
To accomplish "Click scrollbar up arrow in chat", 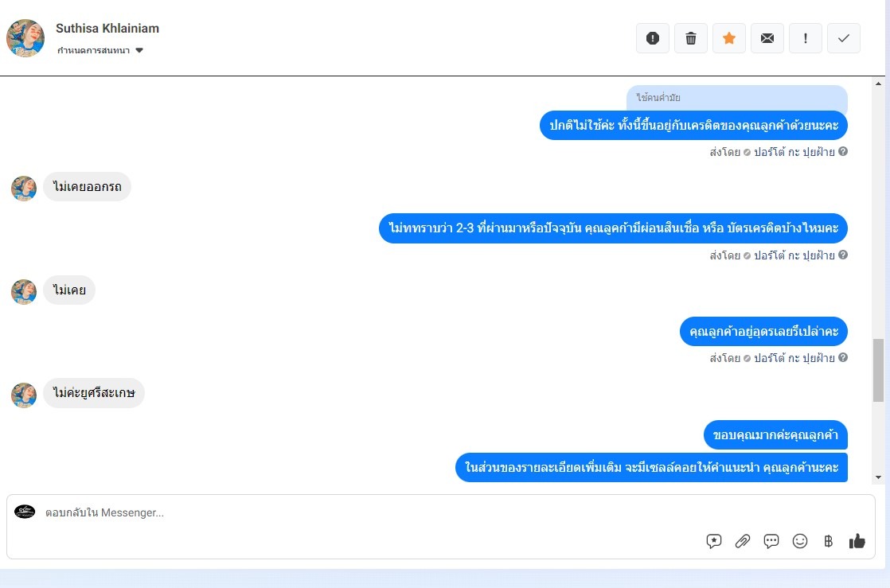I will 878,84.
